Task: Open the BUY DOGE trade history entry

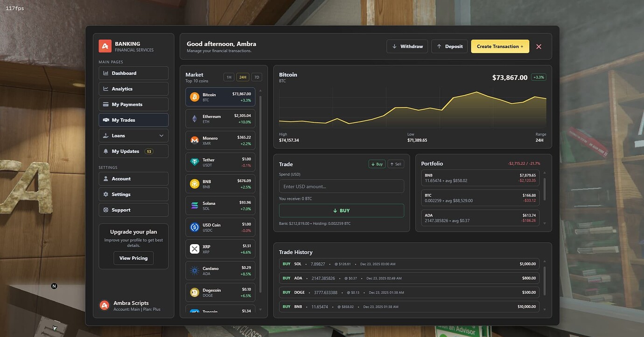Action: coord(409,293)
